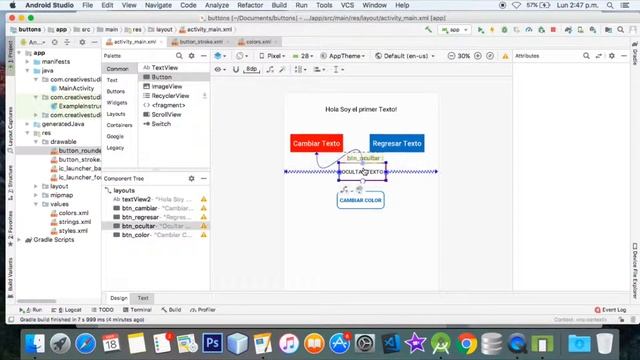This screenshot has height=360, width=640.
Task: Zoom out of the design canvas
Action: [x=451, y=56]
